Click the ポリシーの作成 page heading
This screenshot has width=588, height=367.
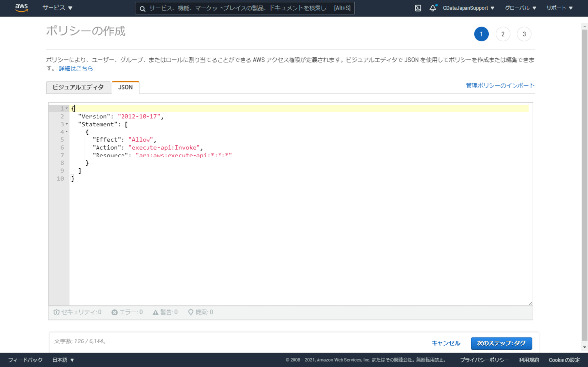86,31
